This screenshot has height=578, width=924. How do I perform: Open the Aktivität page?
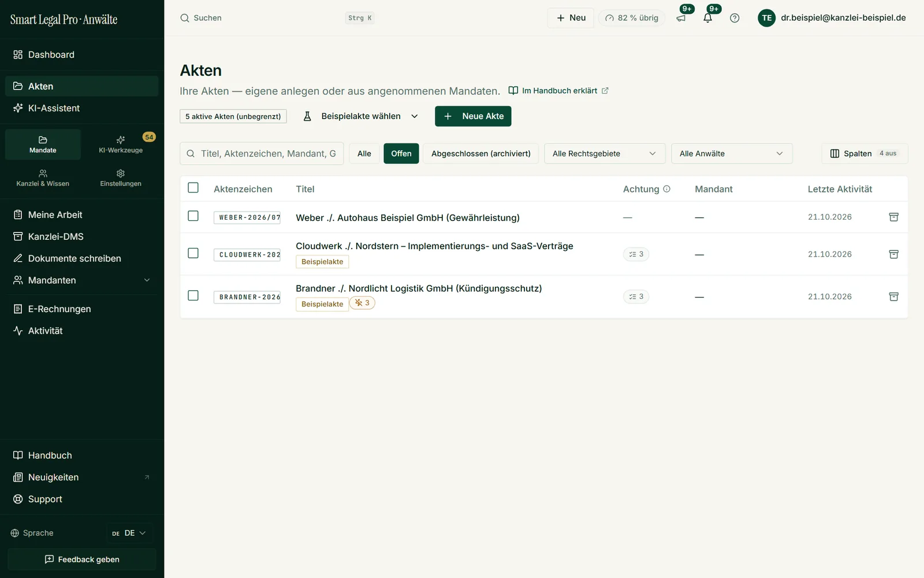[x=81, y=331]
